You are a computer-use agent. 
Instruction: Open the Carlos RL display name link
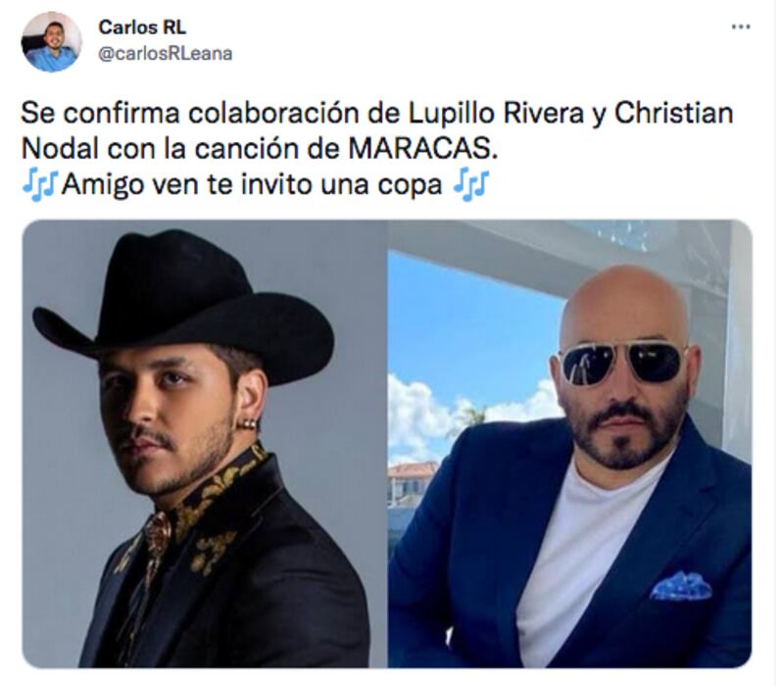[x=142, y=27]
